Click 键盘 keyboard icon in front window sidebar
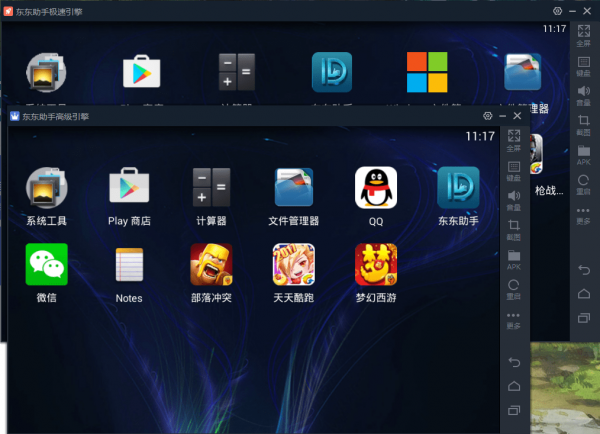This screenshot has width=600, height=434. point(514,171)
